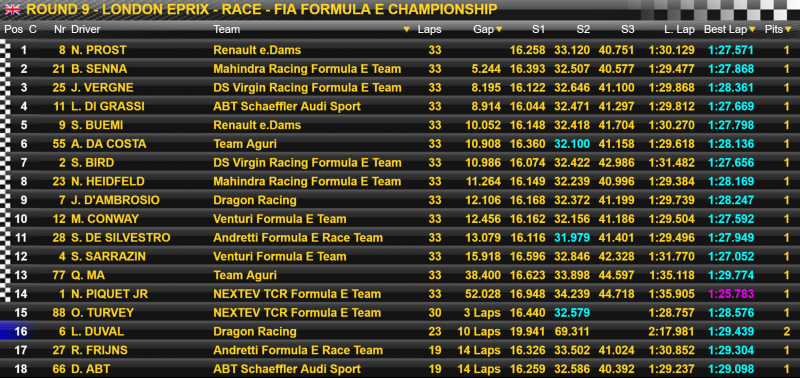Click the UK flag icon in title
The width and height of the screenshot is (800, 378).
click(12, 9)
